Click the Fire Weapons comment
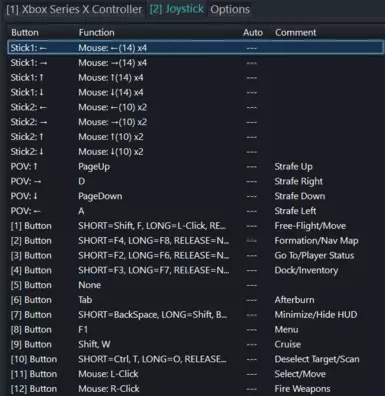This screenshot has height=396, width=385. point(302,389)
